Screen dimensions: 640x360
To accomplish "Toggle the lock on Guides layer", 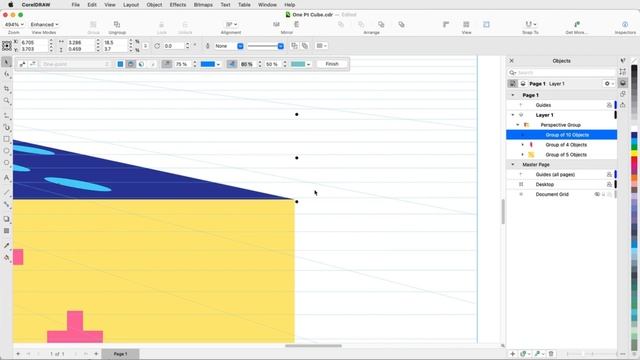I will coord(609,105).
